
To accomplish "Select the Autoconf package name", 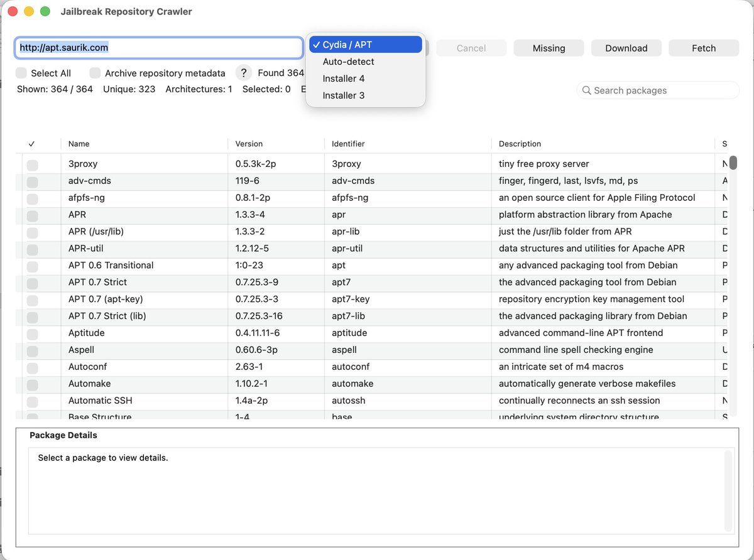I will [87, 367].
